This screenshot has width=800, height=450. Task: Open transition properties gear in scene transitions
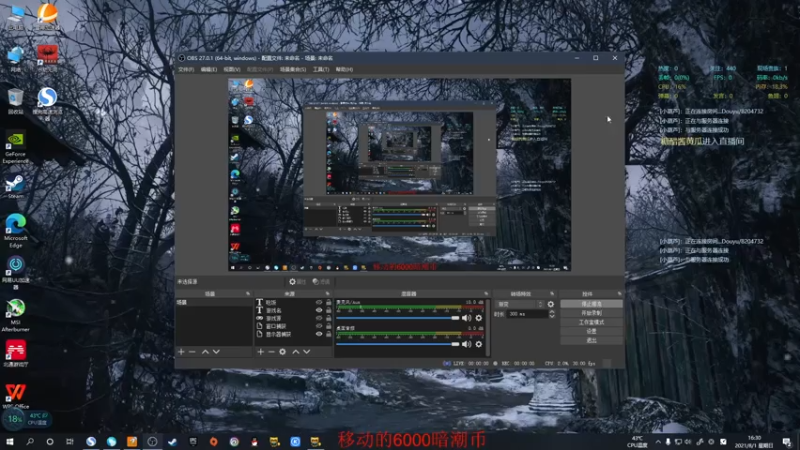point(551,304)
